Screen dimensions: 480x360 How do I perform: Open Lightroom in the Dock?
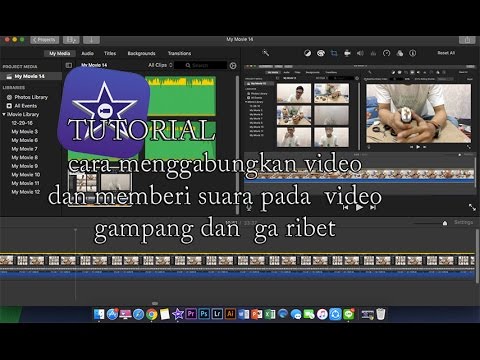[x=217, y=314]
